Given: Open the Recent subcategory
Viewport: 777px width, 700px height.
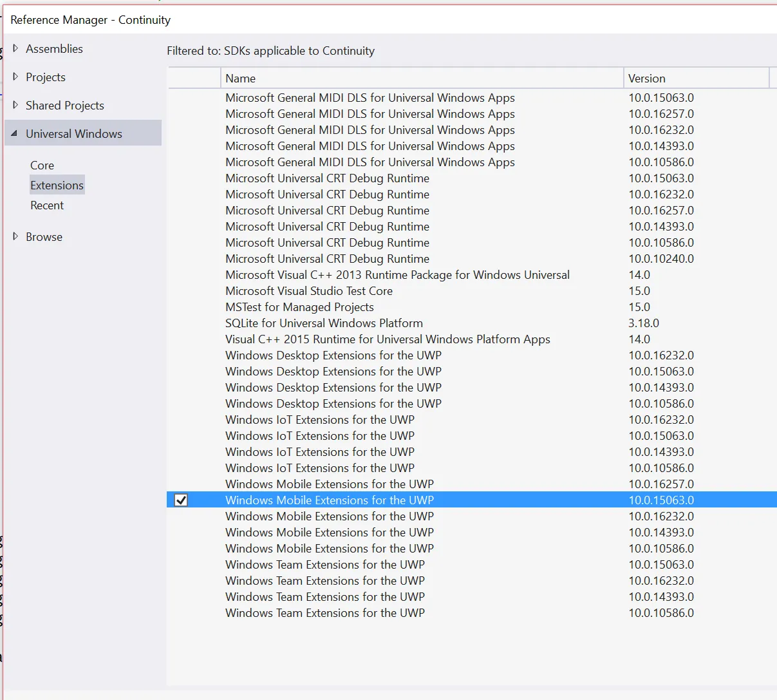Looking at the screenshot, I should (47, 205).
